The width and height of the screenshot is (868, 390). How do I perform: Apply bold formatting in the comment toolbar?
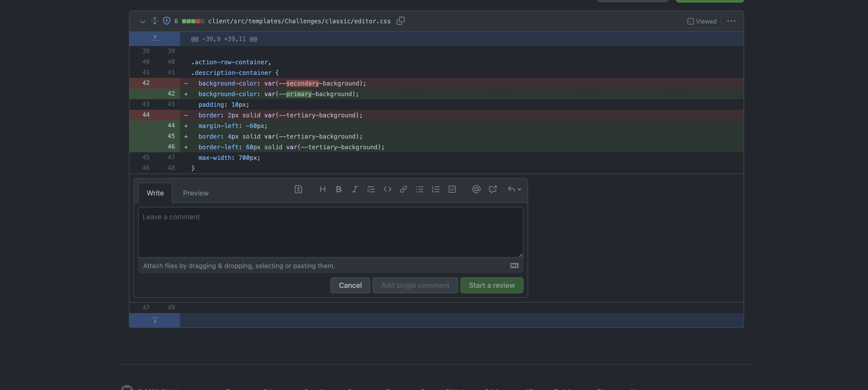point(339,189)
